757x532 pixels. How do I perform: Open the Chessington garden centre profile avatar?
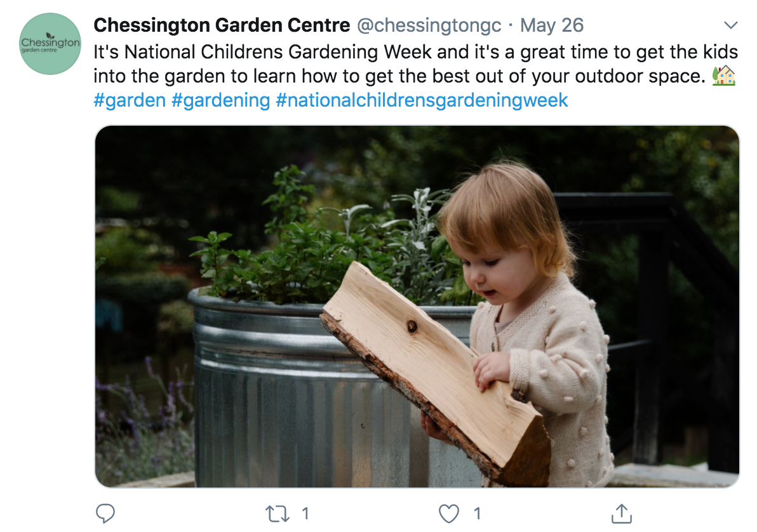pos(50,44)
